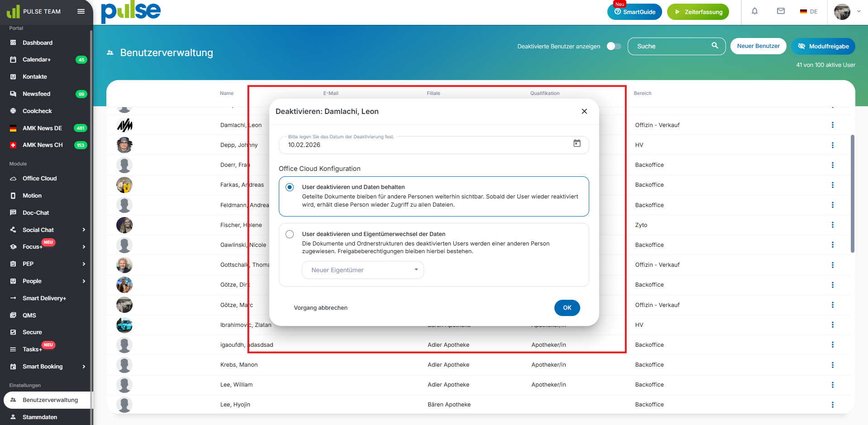Click the Secure sidebar icon
This screenshot has height=425, width=868.
pyautogui.click(x=13, y=332)
